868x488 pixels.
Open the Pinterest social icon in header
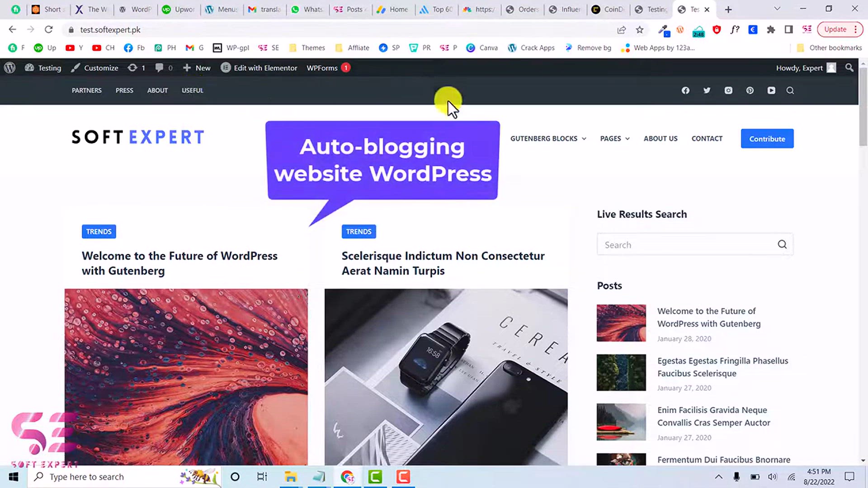click(750, 90)
